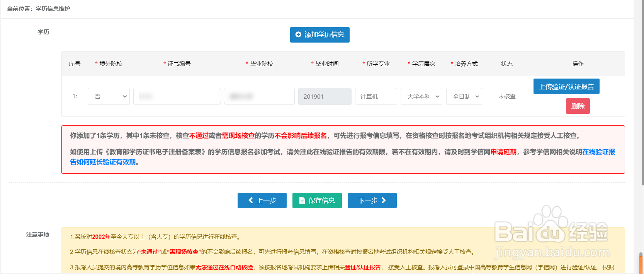This screenshot has height=274, width=644.
Task: Click the red 需现场核查 text in alert
Action: coord(238,135)
